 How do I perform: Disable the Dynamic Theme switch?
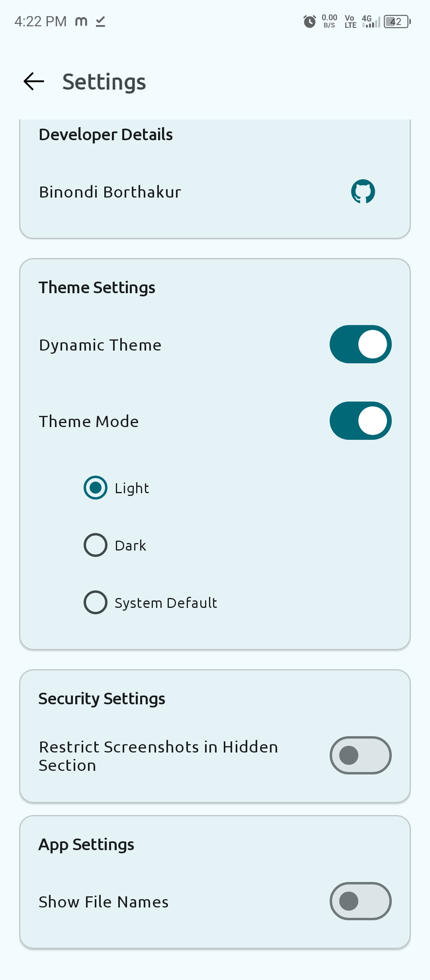[360, 344]
